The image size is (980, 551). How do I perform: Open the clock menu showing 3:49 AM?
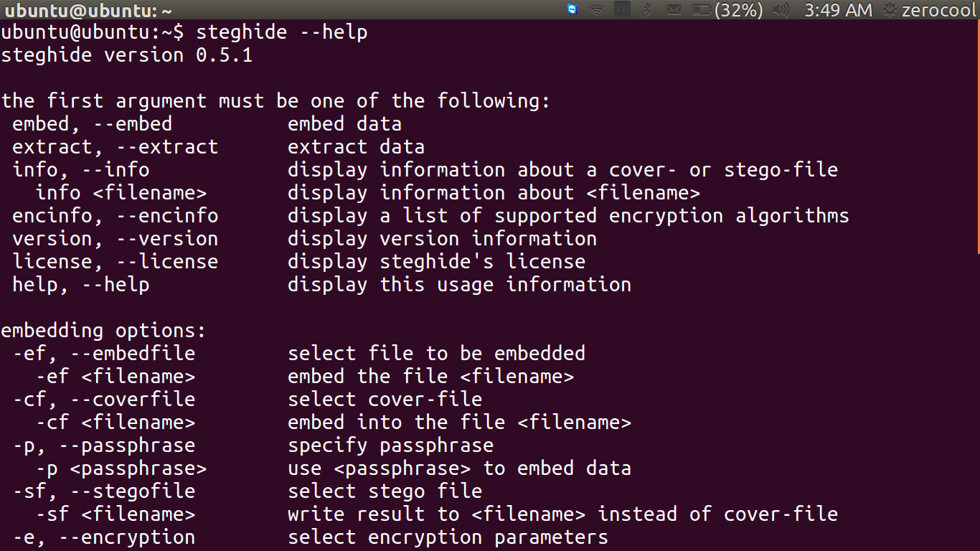[x=838, y=9]
